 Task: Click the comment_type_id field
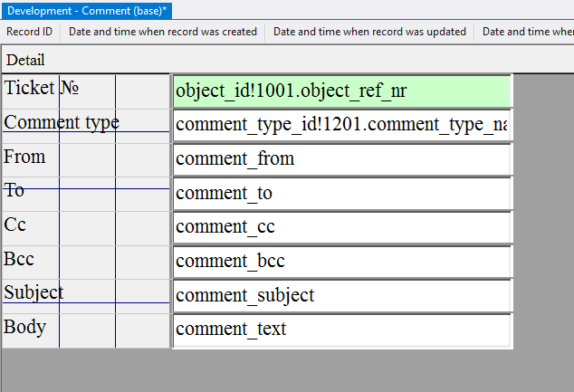coord(341,125)
